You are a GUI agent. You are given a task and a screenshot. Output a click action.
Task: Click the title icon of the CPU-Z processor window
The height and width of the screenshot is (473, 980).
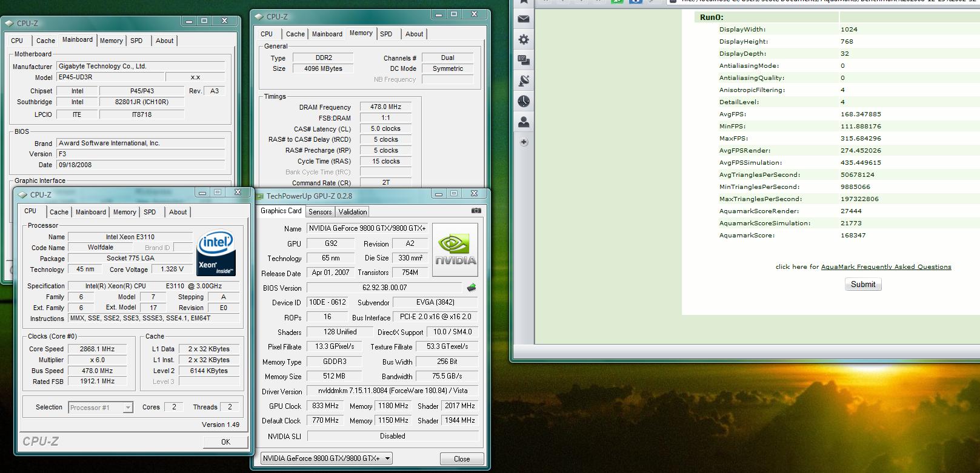(x=23, y=195)
